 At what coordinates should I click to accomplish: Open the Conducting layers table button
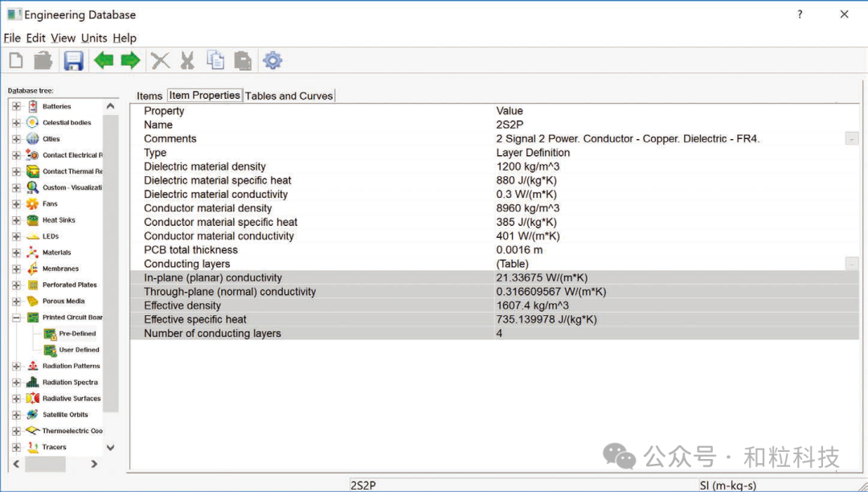point(852,264)
